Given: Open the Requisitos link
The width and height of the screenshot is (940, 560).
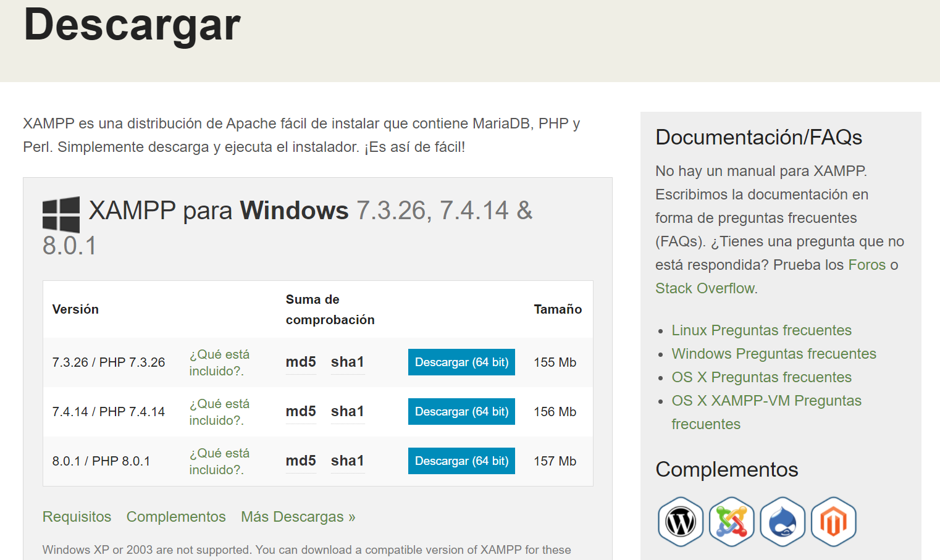Looking at the screenshot, I should (x=77, y=517).
